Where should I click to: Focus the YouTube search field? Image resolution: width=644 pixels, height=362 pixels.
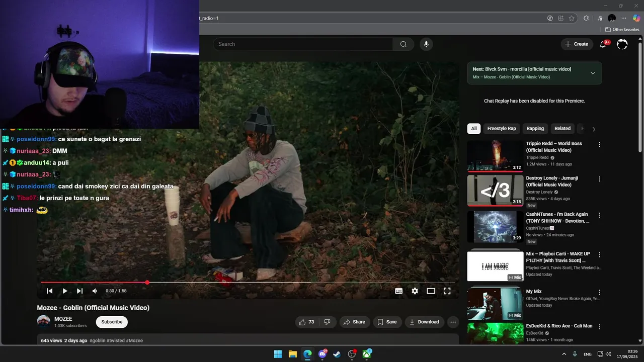tap(303, 44)
